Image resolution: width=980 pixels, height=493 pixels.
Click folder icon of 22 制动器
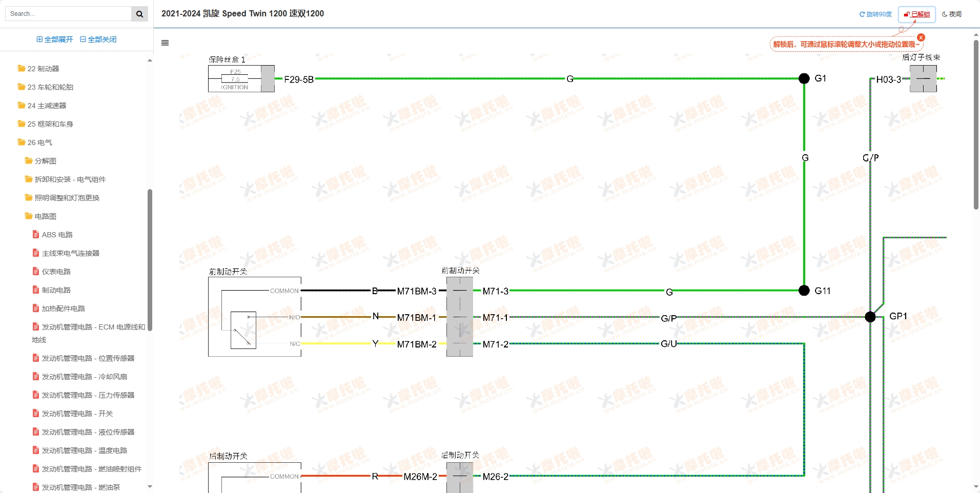coord(22,68)
